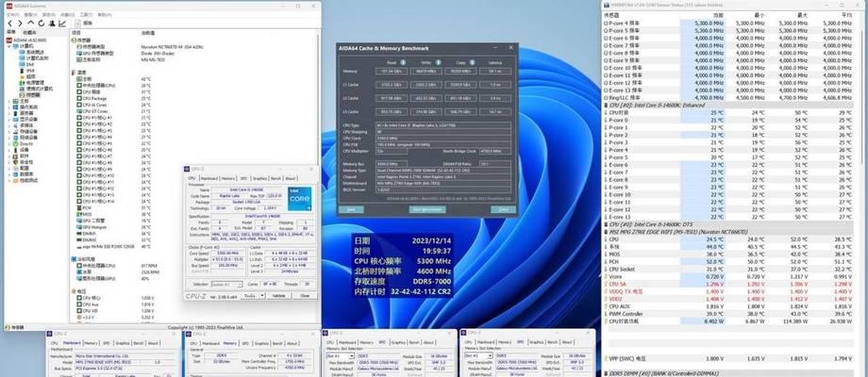868x377 pixels.
Task: Click Close button in CPU-Z processor window
Action: point(305,296)
